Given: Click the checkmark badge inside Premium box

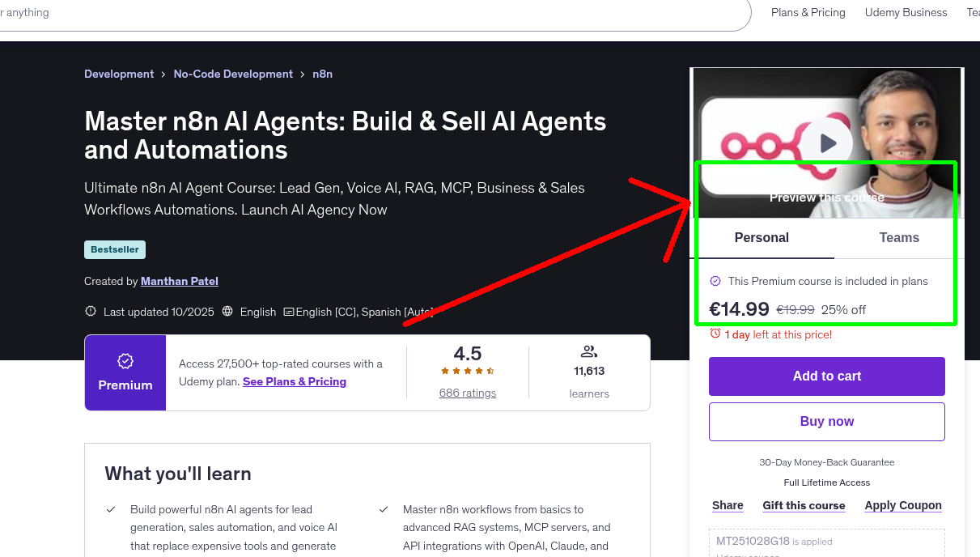Looking at the screenshot, I should coord(125,362).
